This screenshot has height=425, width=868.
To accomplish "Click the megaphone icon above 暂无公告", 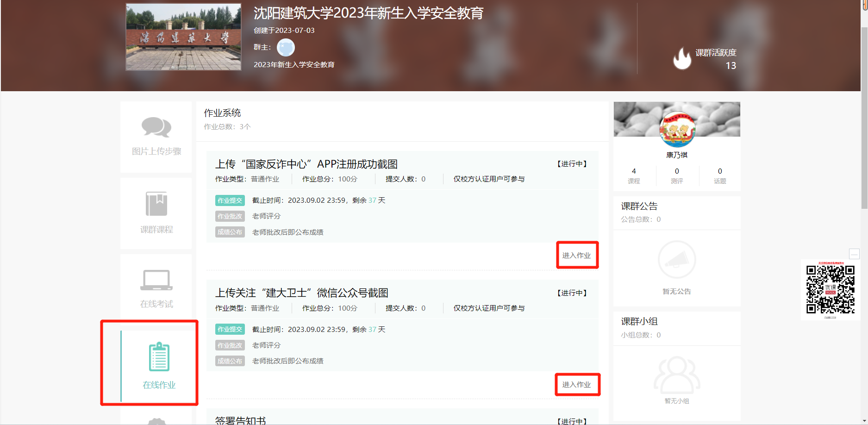I will point(677,260).
